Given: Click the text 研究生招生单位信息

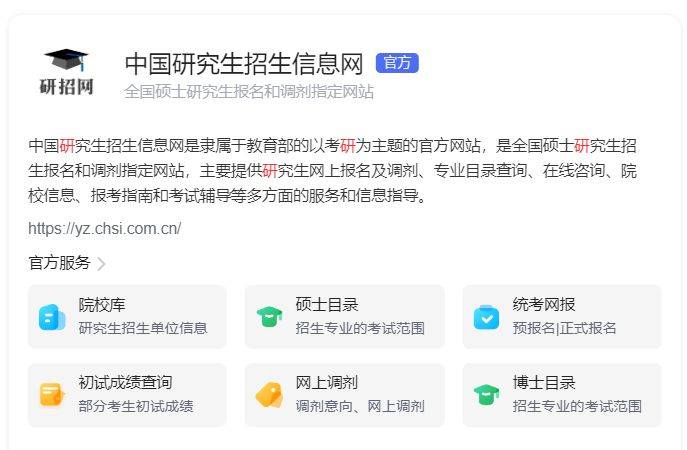Looking at the screenshot, I should (x=143, y=328).
